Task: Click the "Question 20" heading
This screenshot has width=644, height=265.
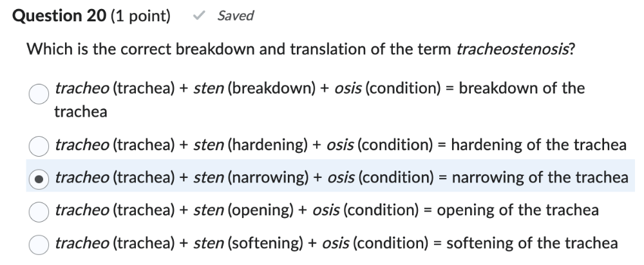Action: point(59,16)
